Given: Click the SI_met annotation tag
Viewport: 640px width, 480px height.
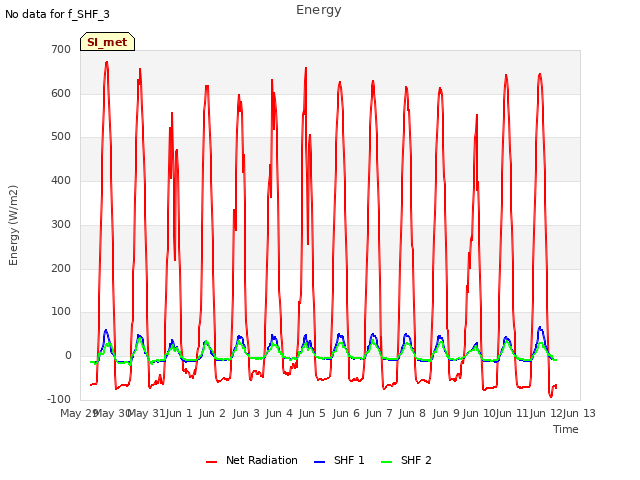Looking at the screenshot, I should (107, 42).
